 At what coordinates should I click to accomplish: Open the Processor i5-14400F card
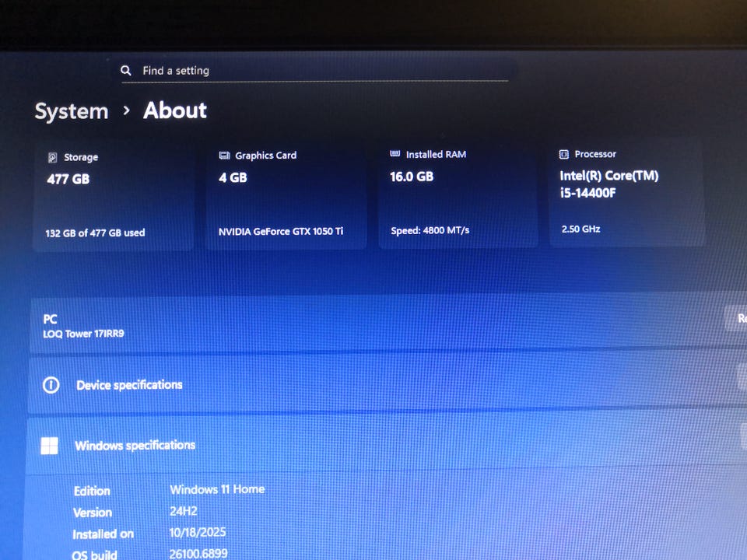tap(627, 192)
